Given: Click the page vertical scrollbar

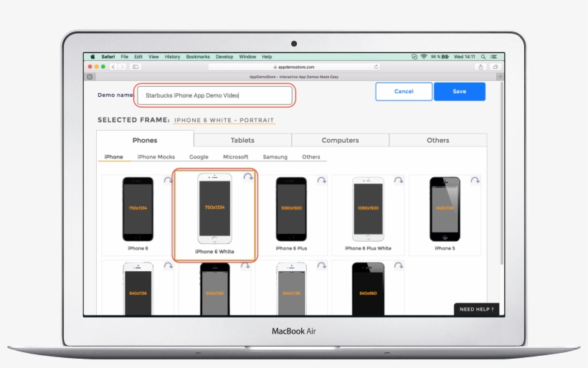Looking at the screenshot, I should pos(502,173).
